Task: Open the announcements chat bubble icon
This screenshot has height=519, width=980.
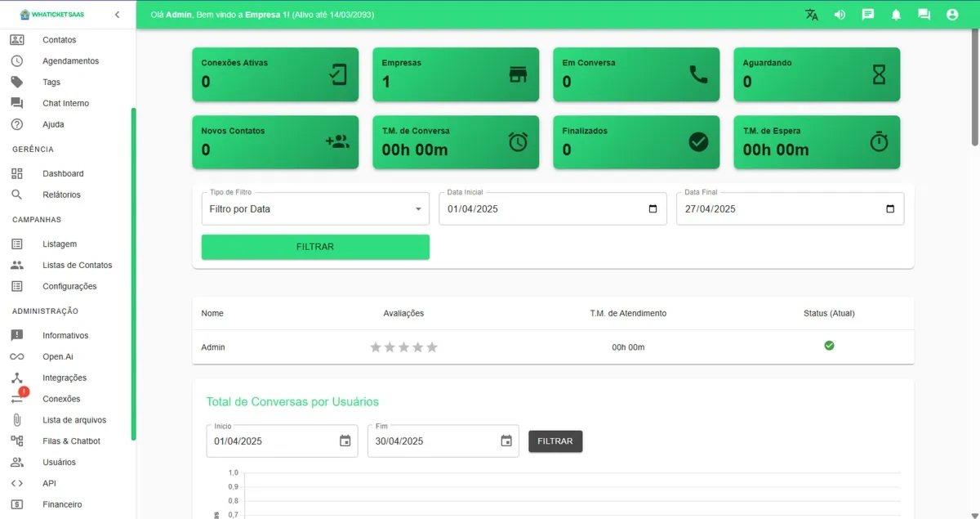Action: (x=868, y=15)
